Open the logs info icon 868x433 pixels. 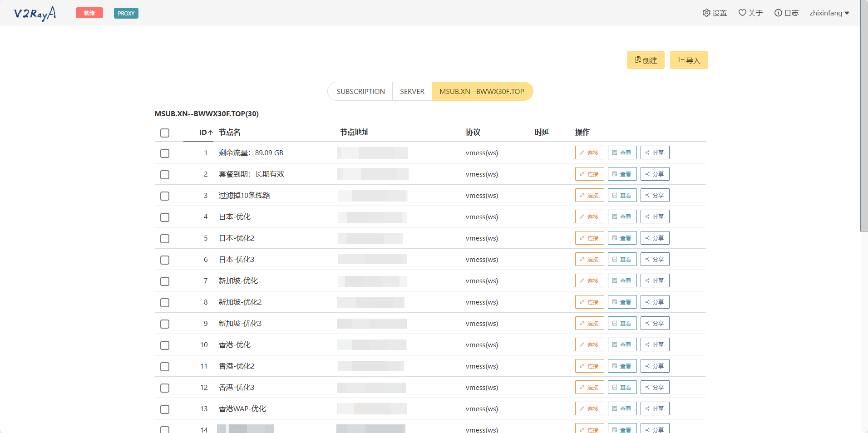(778, 13)
